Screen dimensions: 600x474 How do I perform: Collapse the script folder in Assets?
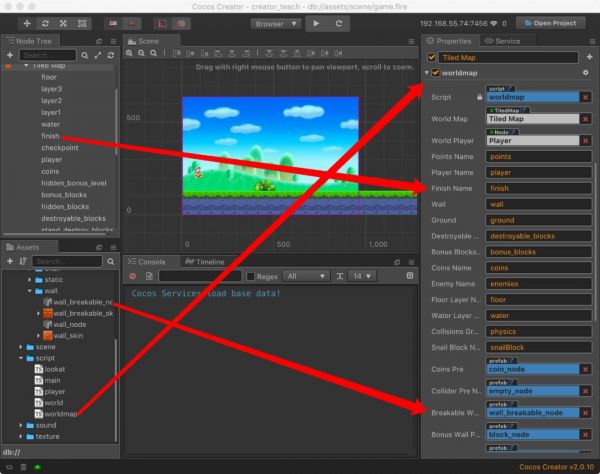[21, 358]
